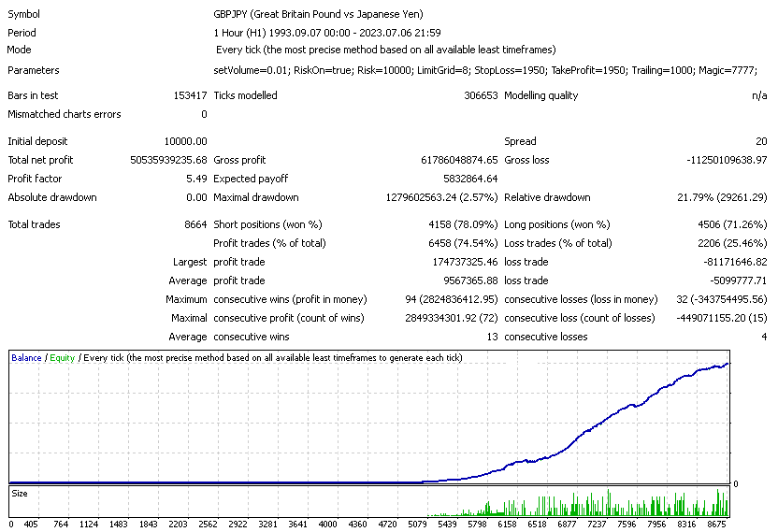The width and height of the screenshot is (778, 532).
Task: Click the Profit factor label
Action: (x=35, y=179)
